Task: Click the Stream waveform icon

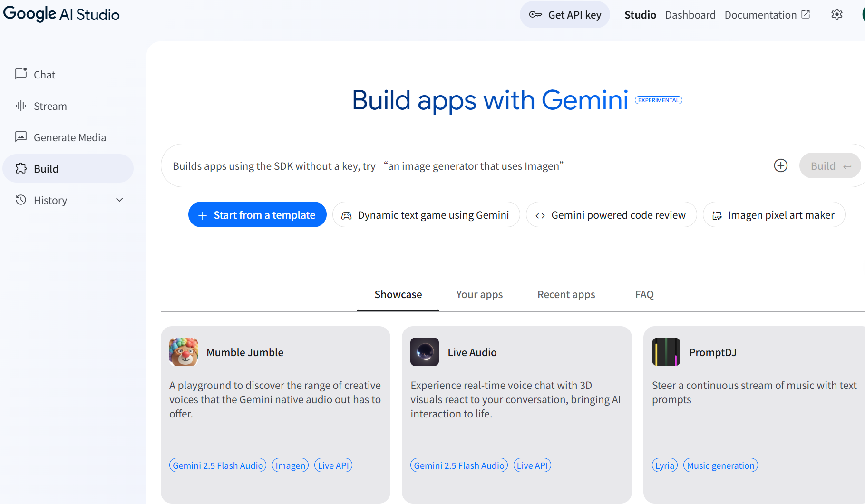Action: 21,106
